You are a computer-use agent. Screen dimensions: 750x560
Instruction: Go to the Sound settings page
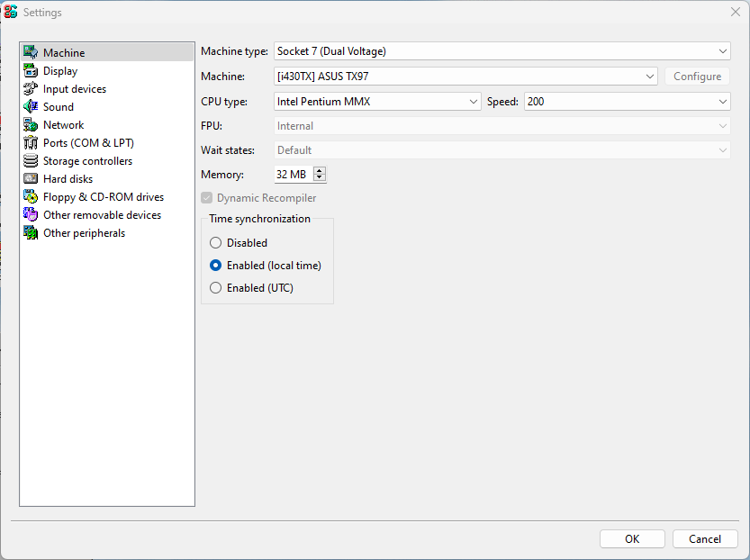pyautogui.click(x=59, y=106)
